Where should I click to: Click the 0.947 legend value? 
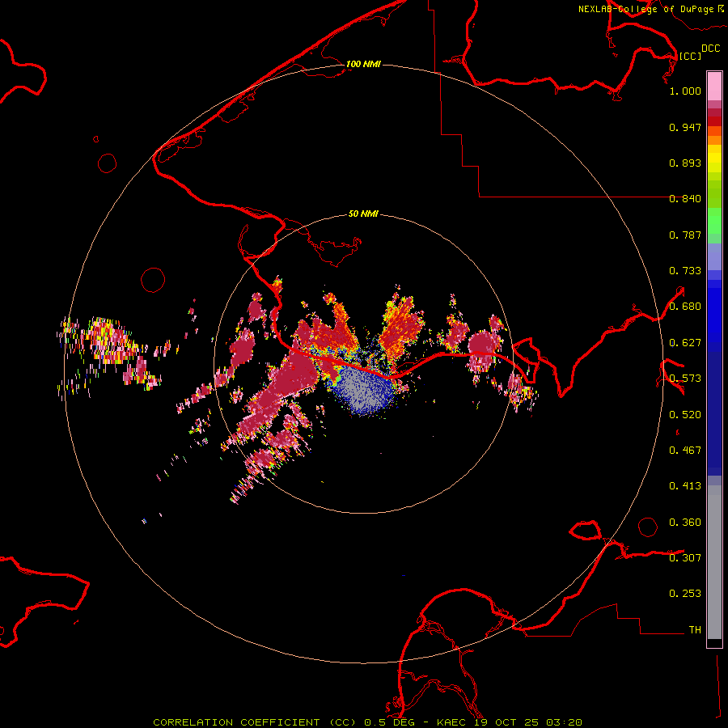point(685,127)
